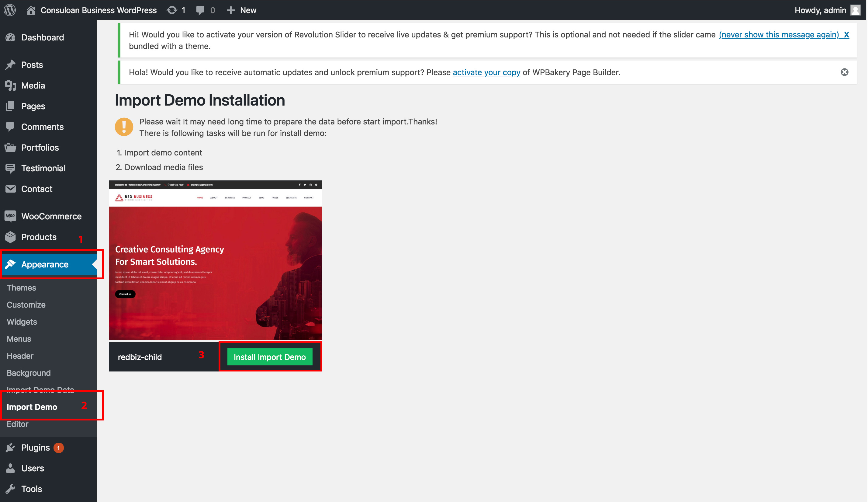
Task: Click the red business demo preview thumbnail
Action: click(x=215, y=260)
